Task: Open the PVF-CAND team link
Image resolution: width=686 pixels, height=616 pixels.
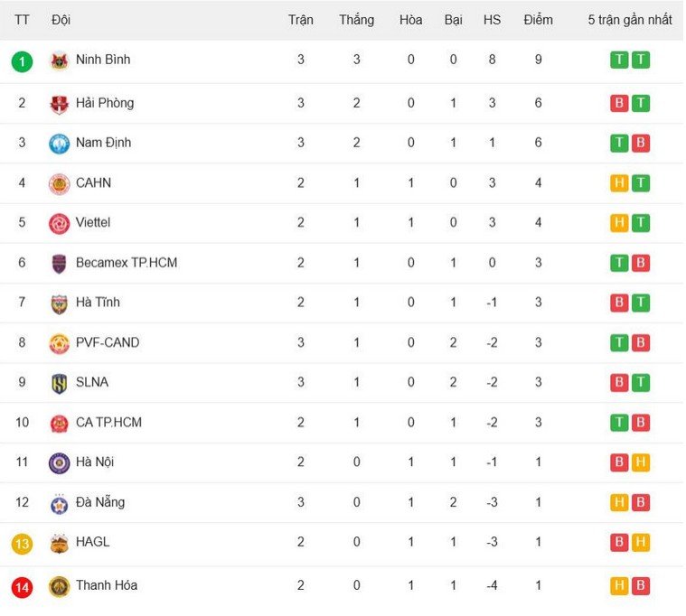Action: click(x=108, y=342)
